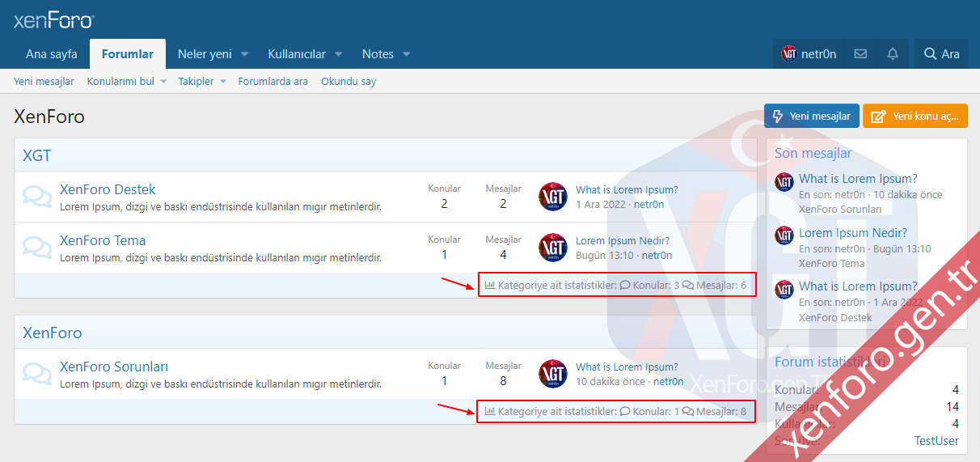Viewport: 980px width, 462px height.
Task: Click the avatar beside XenForo Destek last post
Action: coord(553,197)
